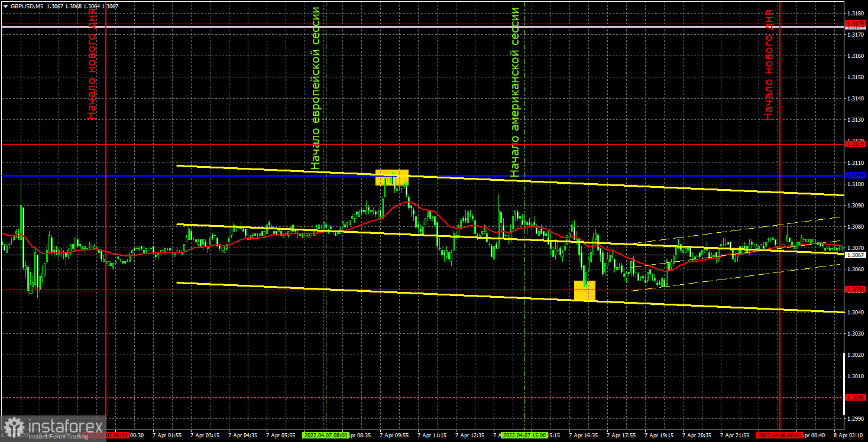The image size is (868, 442).
Task: Click the 1.3180 price axis label
Action: (856, 13)
